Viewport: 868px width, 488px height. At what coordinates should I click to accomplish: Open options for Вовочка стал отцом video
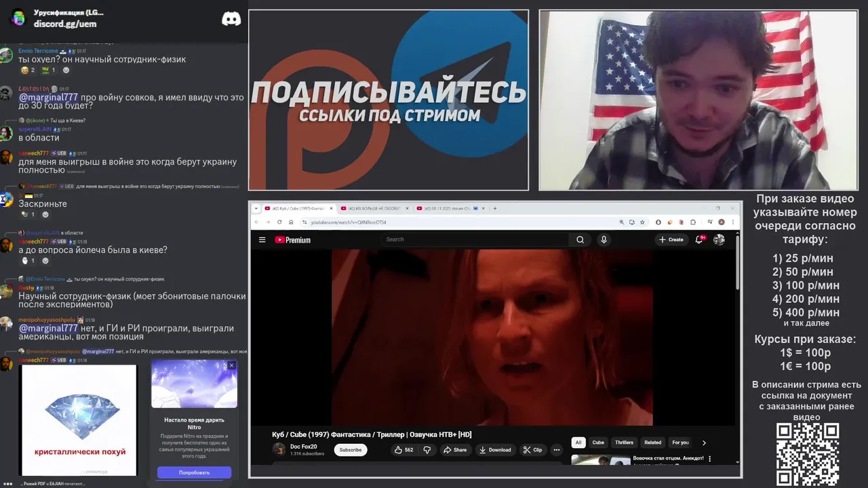point(710,459)
